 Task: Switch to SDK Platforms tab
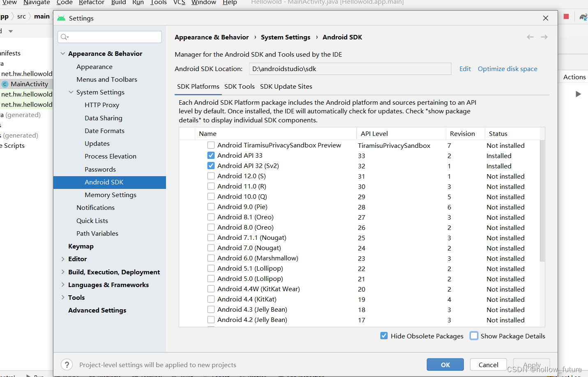pos(198,87)
